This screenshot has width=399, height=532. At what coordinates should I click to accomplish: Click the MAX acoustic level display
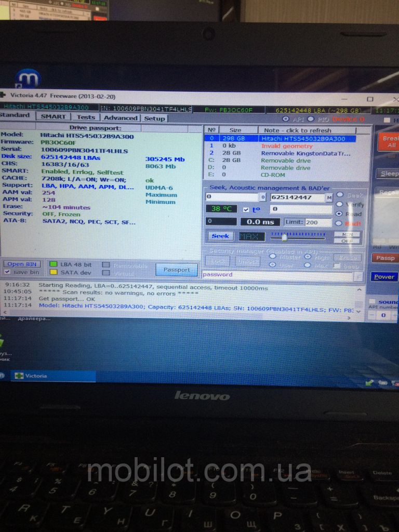point(252,236)
